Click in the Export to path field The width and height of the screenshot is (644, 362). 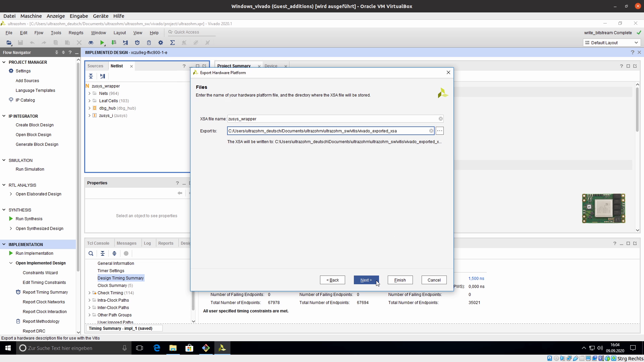tap(327, 131)
